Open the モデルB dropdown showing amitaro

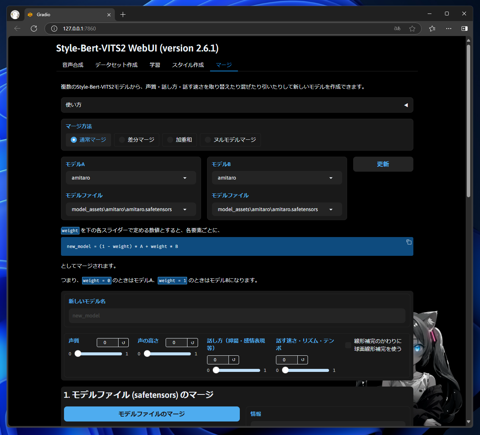[277, 178]
